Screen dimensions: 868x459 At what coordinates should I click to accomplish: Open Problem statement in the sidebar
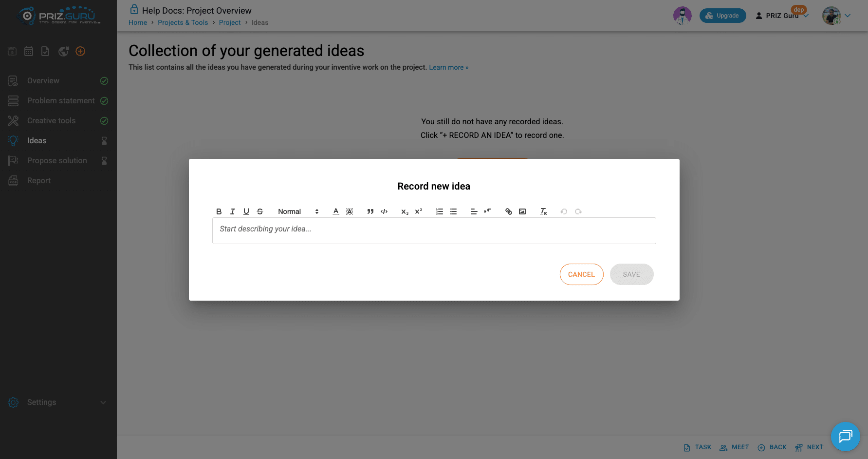58,101
